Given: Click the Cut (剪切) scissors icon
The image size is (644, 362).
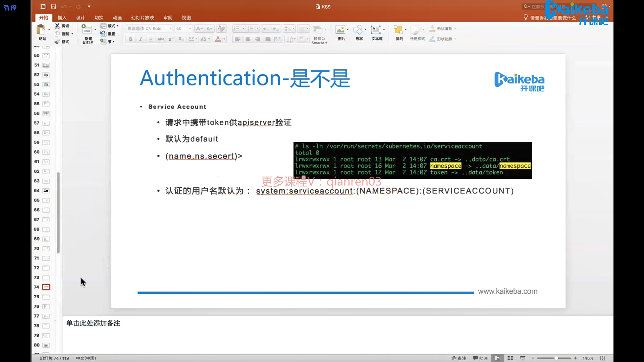Looking at the screenshot, I should click(57, 26).
